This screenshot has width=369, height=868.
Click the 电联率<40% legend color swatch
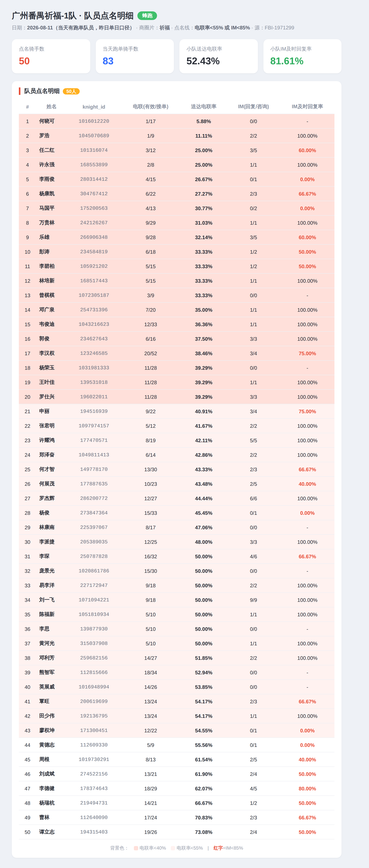pyautogui.click(x=136, y=848)
